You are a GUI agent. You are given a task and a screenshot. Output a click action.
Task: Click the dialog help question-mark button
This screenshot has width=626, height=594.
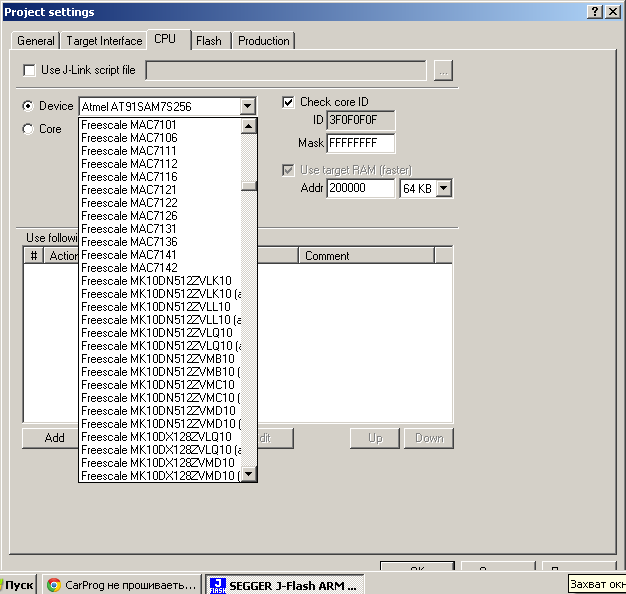click(x=595, y=12)
